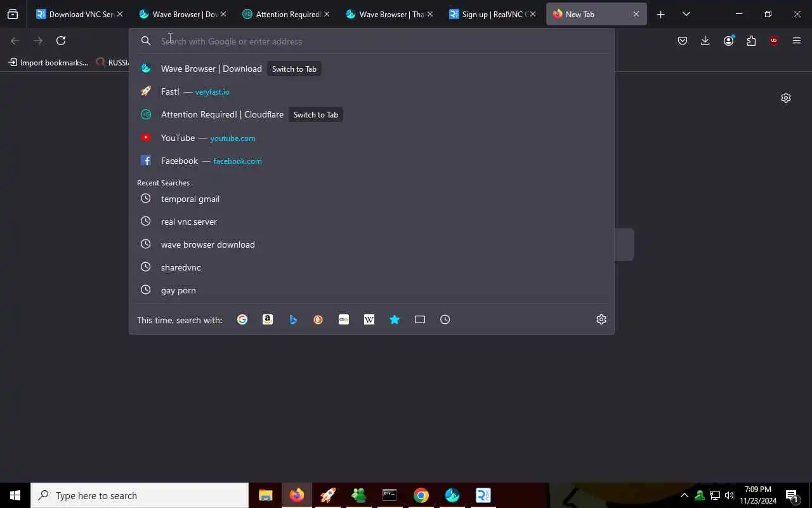This screenshot has height=508, width=812.
Task: Select recent search wave browser download
Action: 371,244
